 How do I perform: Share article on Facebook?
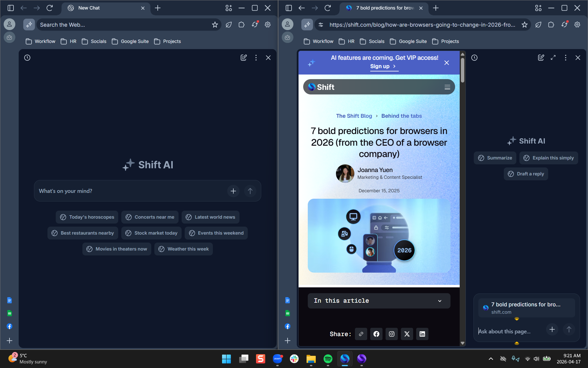click(376, 334)
